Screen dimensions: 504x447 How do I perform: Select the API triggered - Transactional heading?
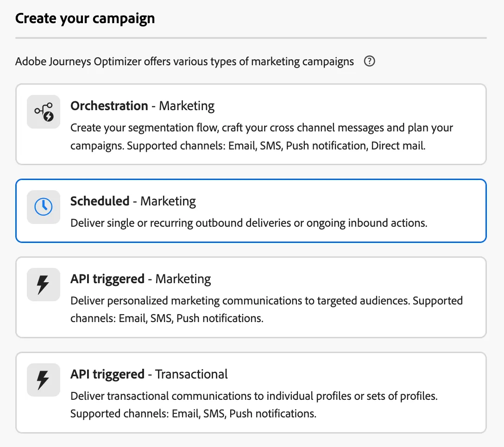click(149, 374)
